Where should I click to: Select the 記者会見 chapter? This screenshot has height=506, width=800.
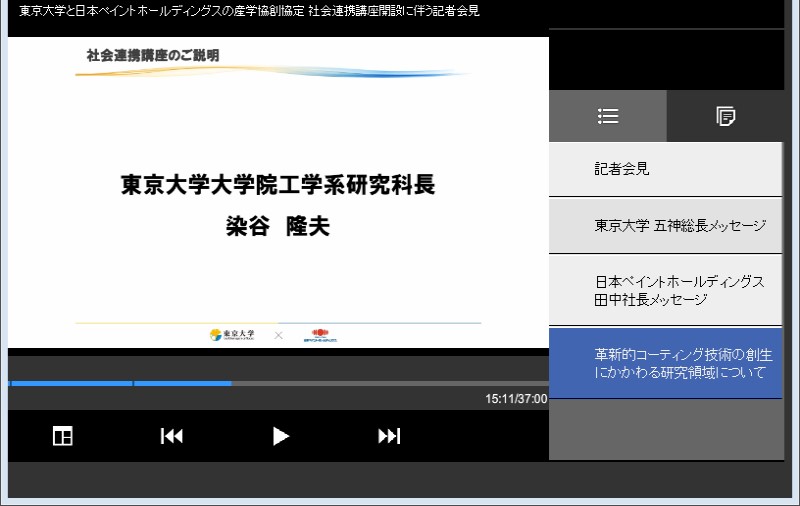click(x=665, y=169)
